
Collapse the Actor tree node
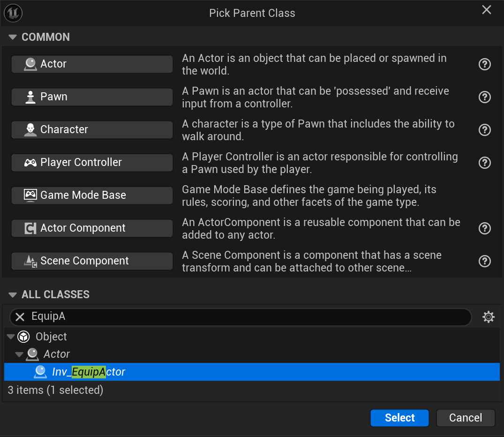[19, 354]
